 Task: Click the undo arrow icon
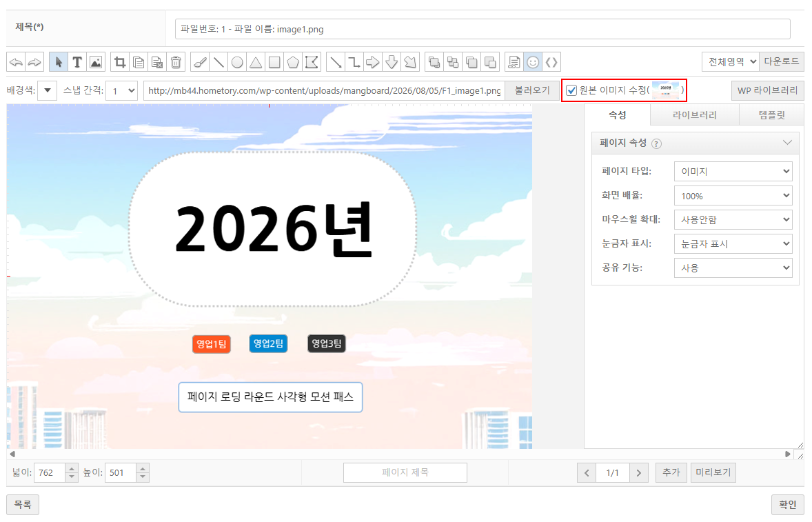tap(16, 62)
